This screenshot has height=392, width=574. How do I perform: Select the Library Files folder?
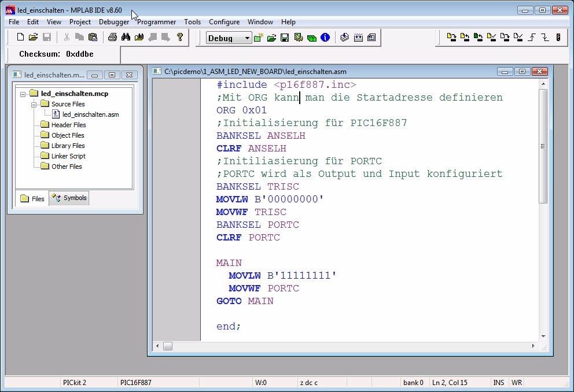tap(68, 146)
